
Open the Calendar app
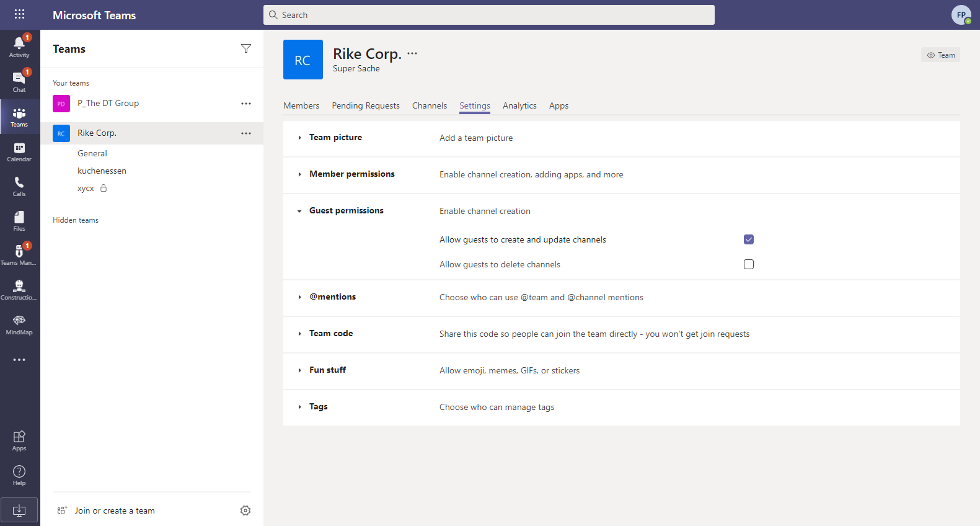[19, 151]
